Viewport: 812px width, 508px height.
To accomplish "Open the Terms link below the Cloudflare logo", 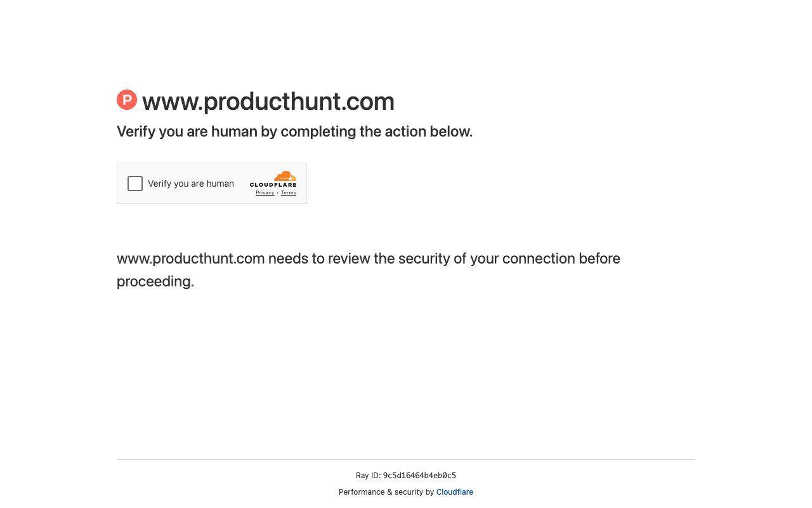I will [289, 192].
